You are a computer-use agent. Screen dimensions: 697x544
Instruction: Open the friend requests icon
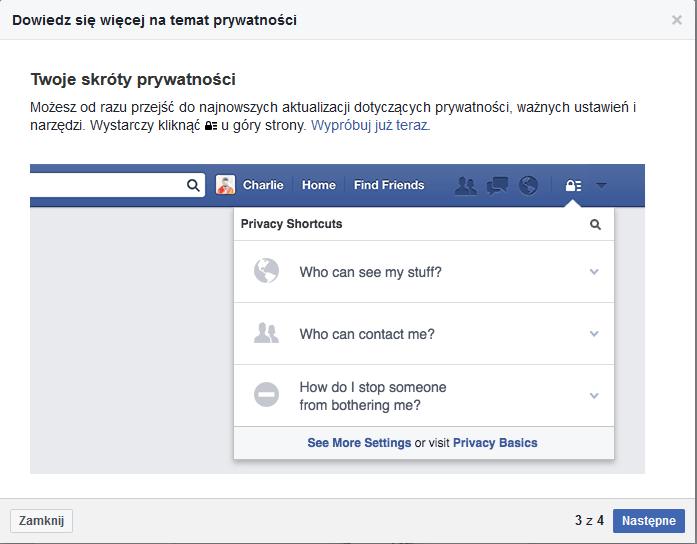pyautogui.click(x=466, y=186)
